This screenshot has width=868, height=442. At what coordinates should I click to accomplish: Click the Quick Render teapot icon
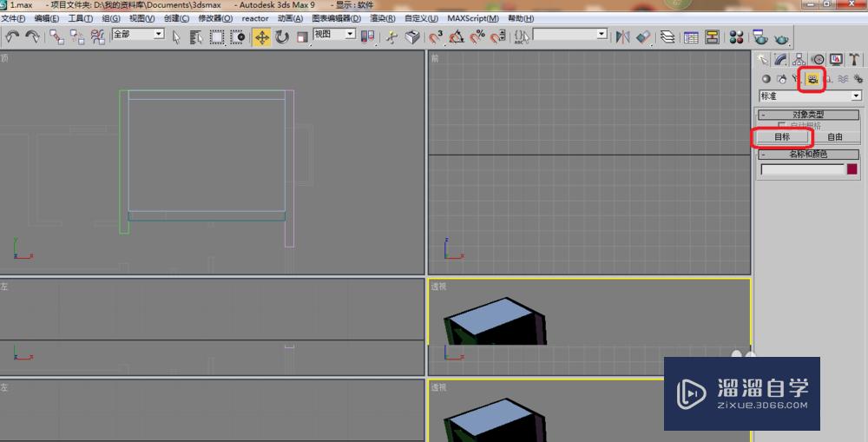(781, 36)
